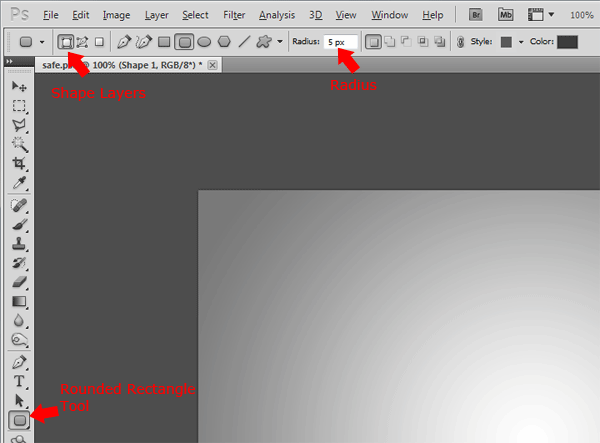The image size is (600, 443).
Task: Open geometry options arrow beside Custom Shape
Action: point(280,41)
